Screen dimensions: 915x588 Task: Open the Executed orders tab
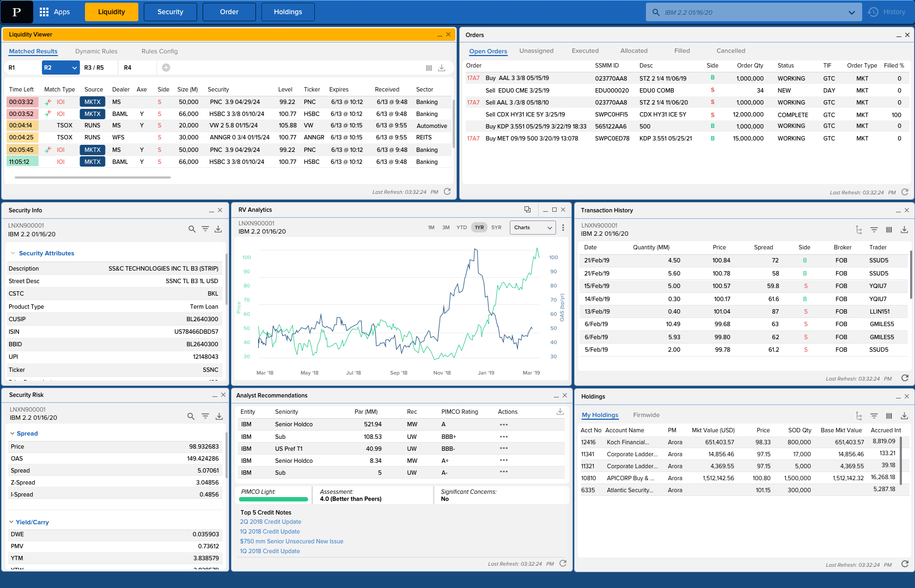click(x=585, y=51)
